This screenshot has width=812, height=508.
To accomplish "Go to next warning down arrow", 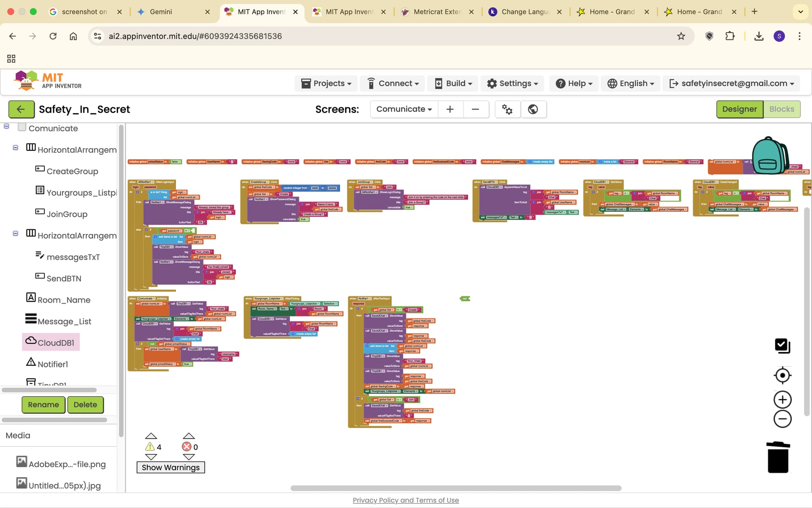I will click(151, 457).
